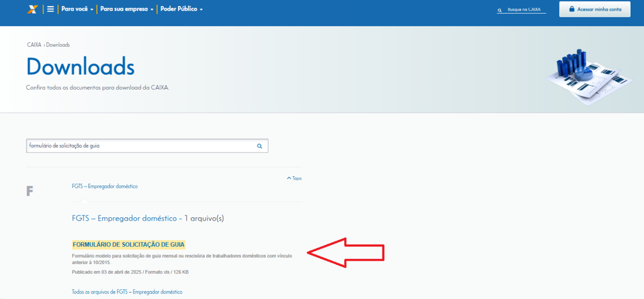Click the Topo link
The image size is (644, 299).
tap(294, 178)
